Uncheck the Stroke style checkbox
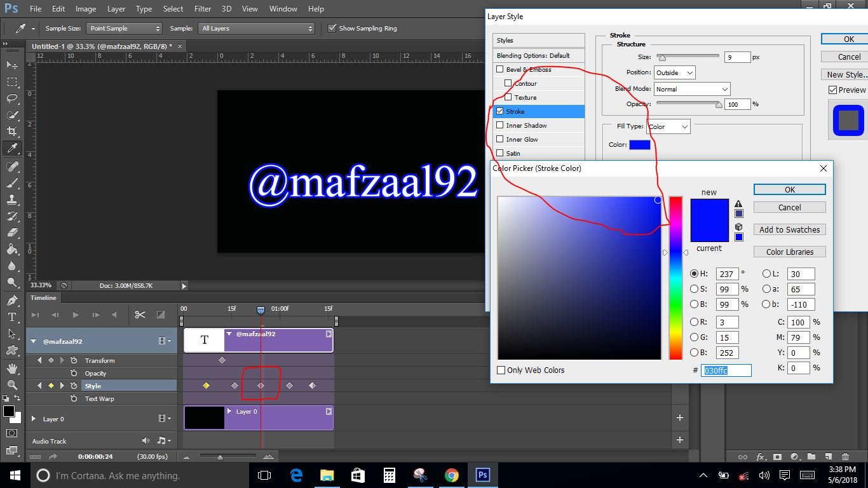The image size is (868, 488). coord(499,111)
